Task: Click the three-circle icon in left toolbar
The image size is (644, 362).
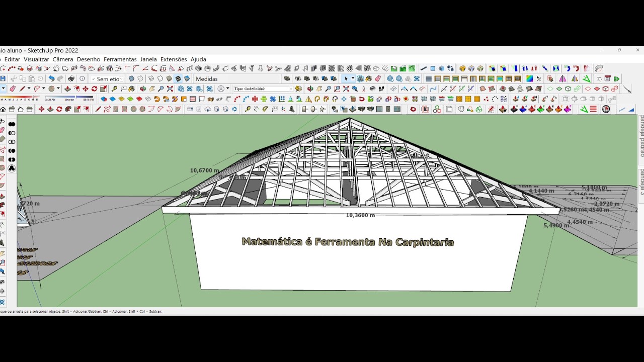Action: tap(12, 168)
